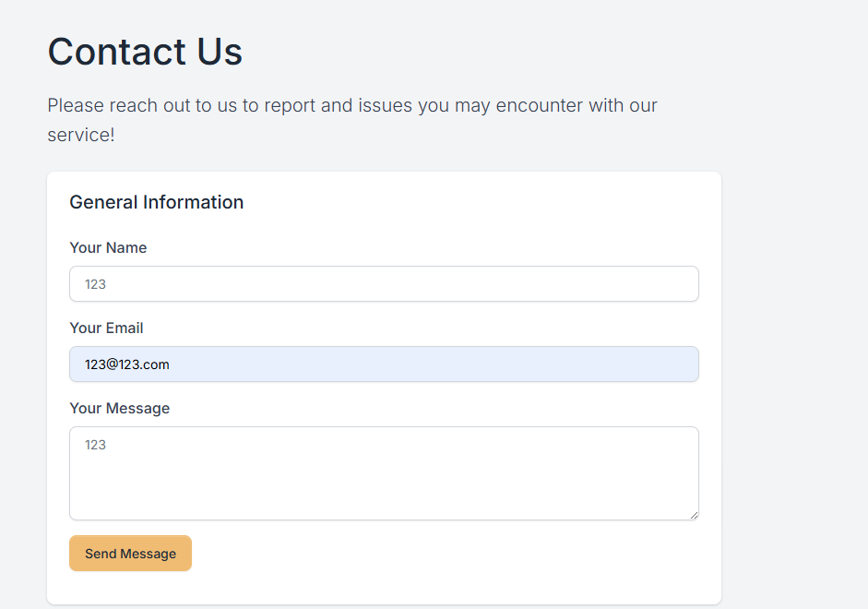This screenshot has height=609, width=868.
Task: Click the 123 placeholder in name field
Action: click(95, 284)
